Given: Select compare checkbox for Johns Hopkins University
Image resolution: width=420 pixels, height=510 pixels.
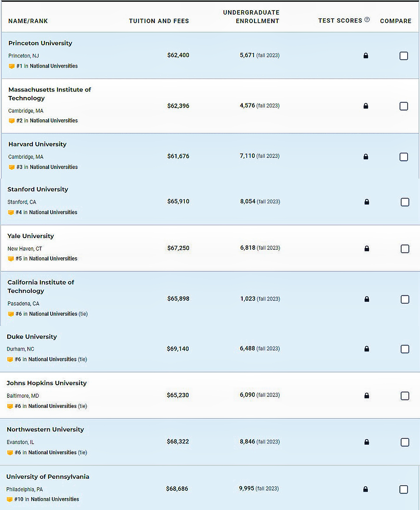Looking at the screenshot, I should pos(405,396).
